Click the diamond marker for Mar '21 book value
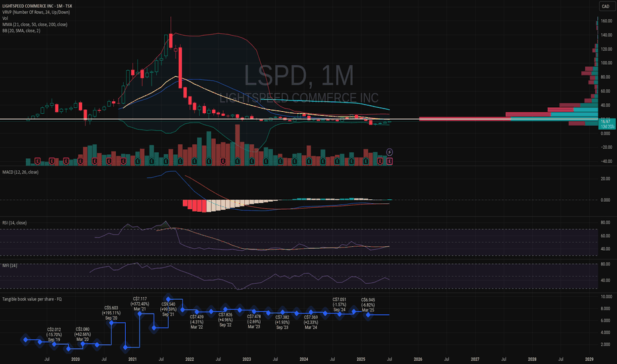 [140, 314]
